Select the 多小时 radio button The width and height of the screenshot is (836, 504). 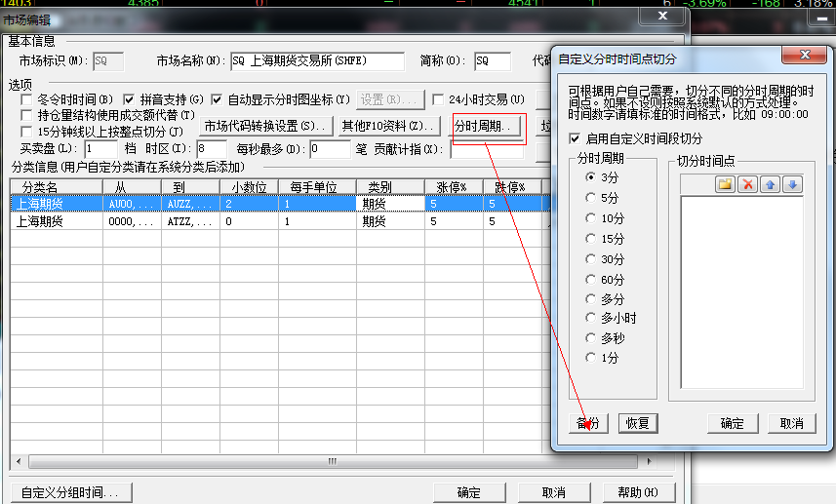tap(591, 318)
